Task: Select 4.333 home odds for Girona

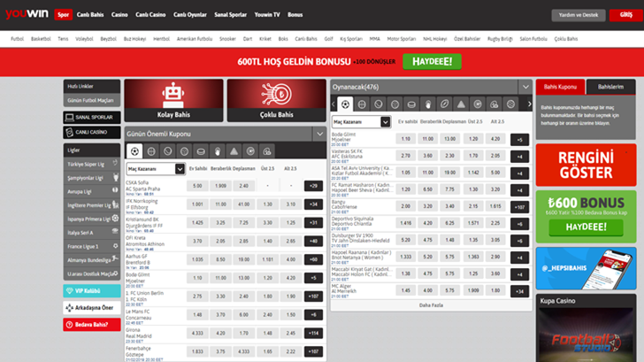Action: pyautogui.click(x=197, y=334)
